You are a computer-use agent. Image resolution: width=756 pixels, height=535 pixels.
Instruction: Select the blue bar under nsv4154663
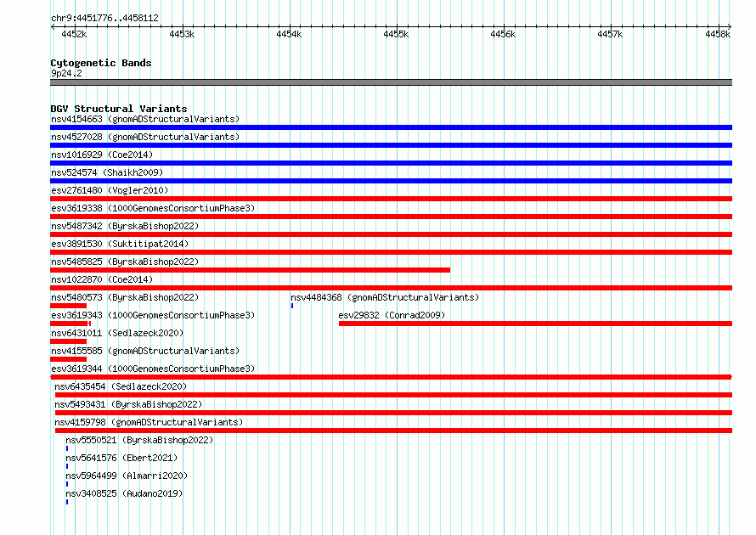[391, 127]
